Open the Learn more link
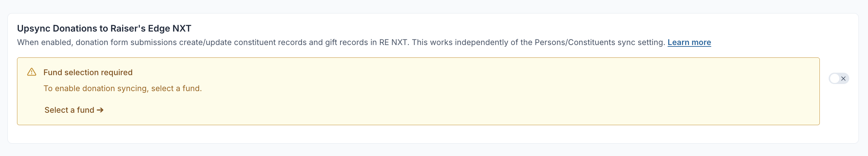The image size is (868, 156). point(689,43)
